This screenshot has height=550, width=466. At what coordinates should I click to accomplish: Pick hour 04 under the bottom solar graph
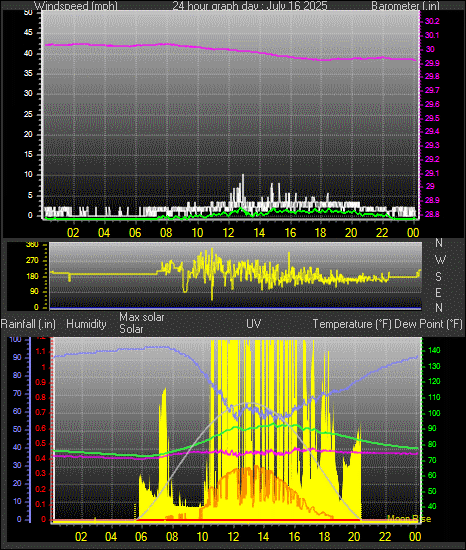click(111, 537)
